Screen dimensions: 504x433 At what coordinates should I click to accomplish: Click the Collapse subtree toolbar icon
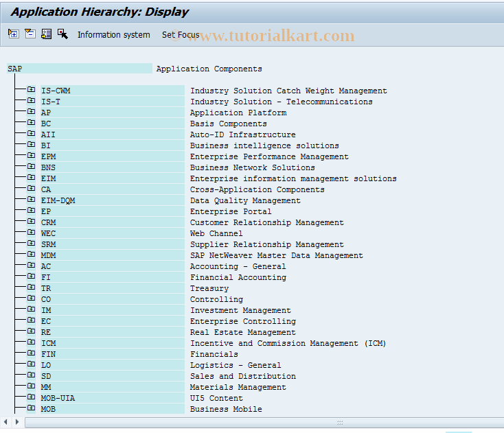click(x=30, y=34)
